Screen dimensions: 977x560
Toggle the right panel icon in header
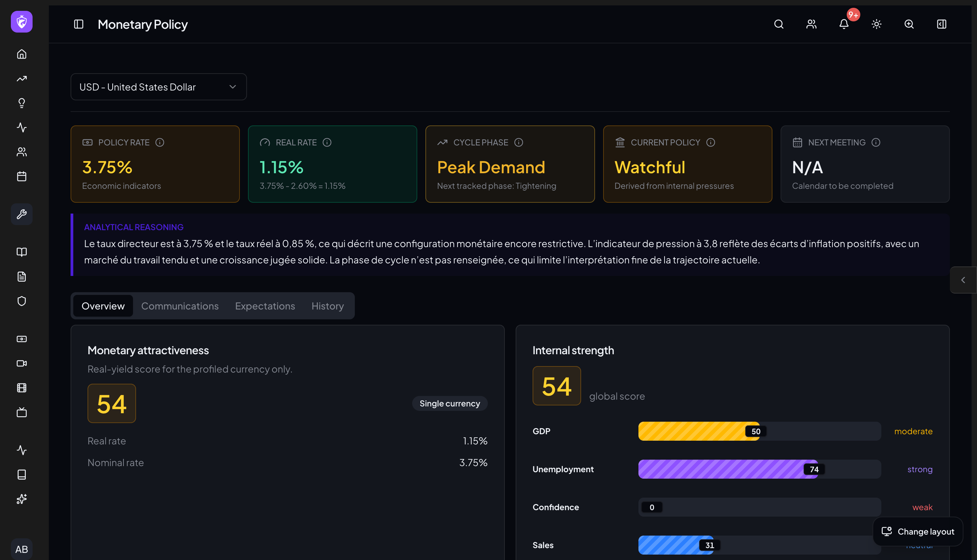(941, 24)
